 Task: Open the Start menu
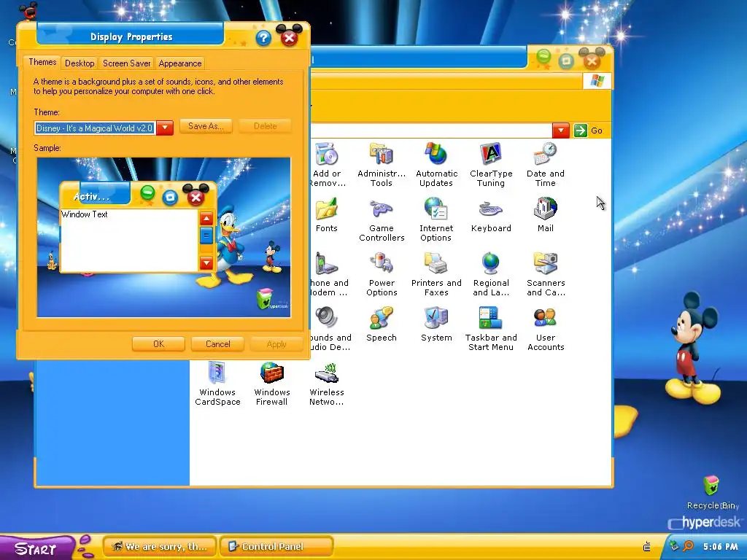tap(36, 548)
